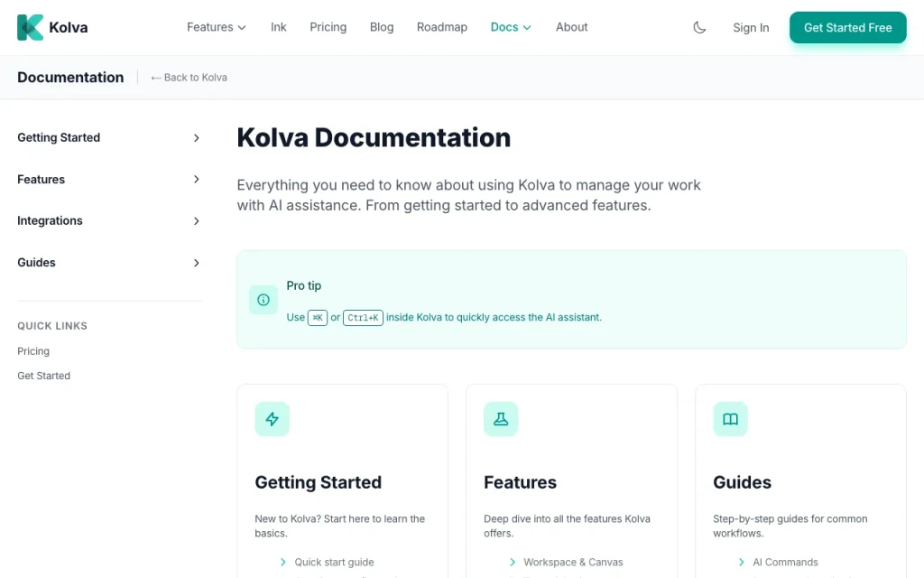Click the Ctrl+K keyboard shortcut badge
Screen dimensions: 924x578
(363, 317)
